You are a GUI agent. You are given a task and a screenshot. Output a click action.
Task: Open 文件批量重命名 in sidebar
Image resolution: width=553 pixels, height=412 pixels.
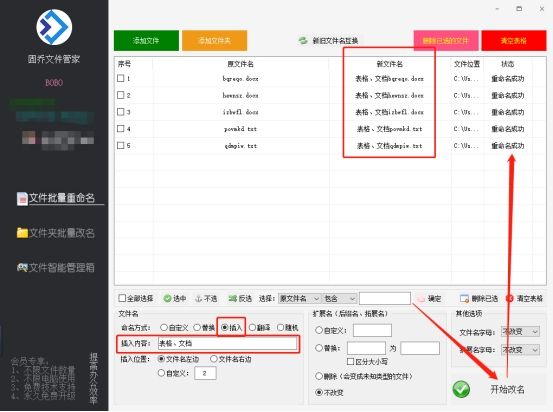click(x=56, y=198)
